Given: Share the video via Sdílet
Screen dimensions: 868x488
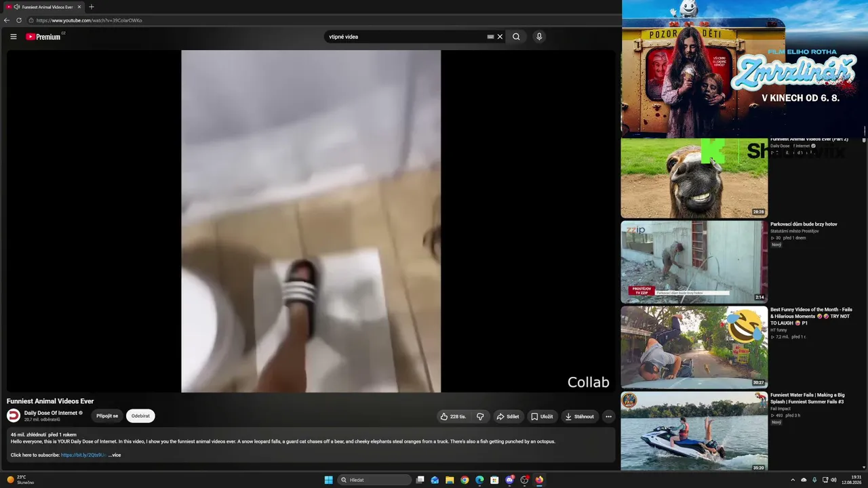Looking at the screenshot, I should pyautogui.click(x=507, y=416).
